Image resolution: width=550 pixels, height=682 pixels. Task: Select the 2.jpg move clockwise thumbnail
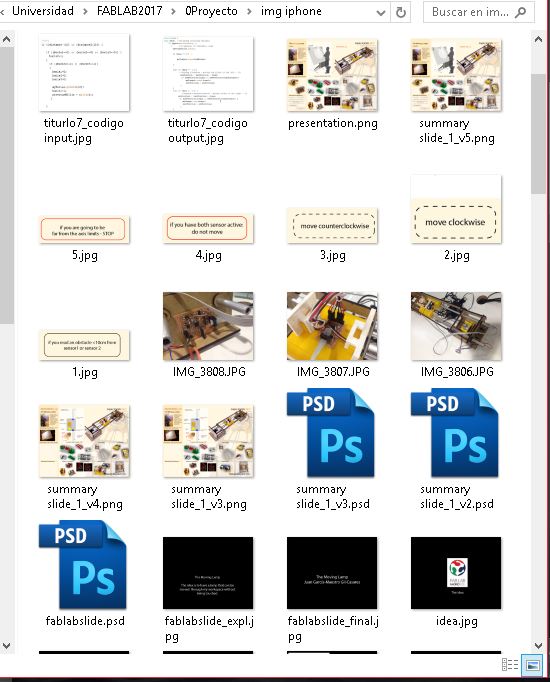456,209
